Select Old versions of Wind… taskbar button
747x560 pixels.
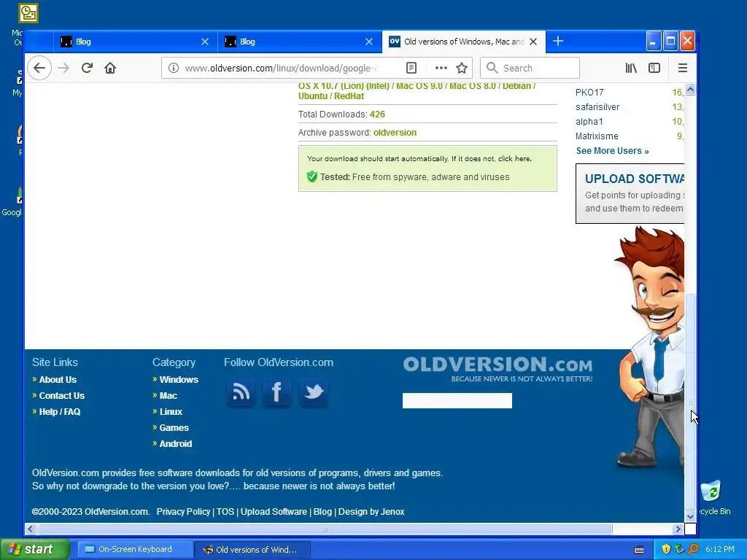(x=252, y=550)
